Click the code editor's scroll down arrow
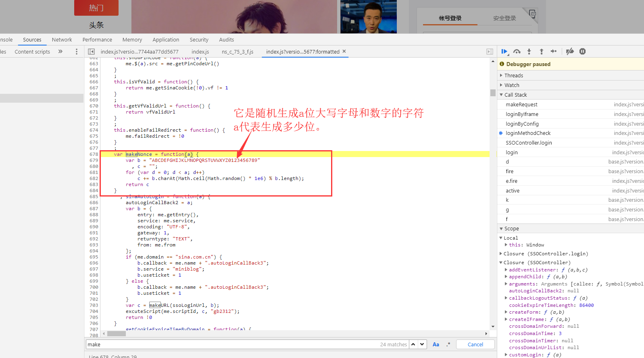The height and width of the screenshot is (358, 644). coord(493,327)
